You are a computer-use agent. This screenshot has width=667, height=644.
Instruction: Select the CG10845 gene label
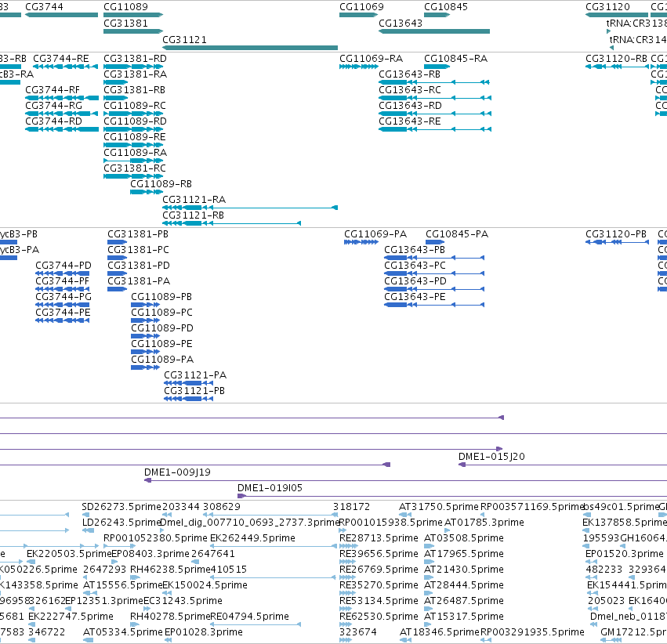click(x=446, y=7)
